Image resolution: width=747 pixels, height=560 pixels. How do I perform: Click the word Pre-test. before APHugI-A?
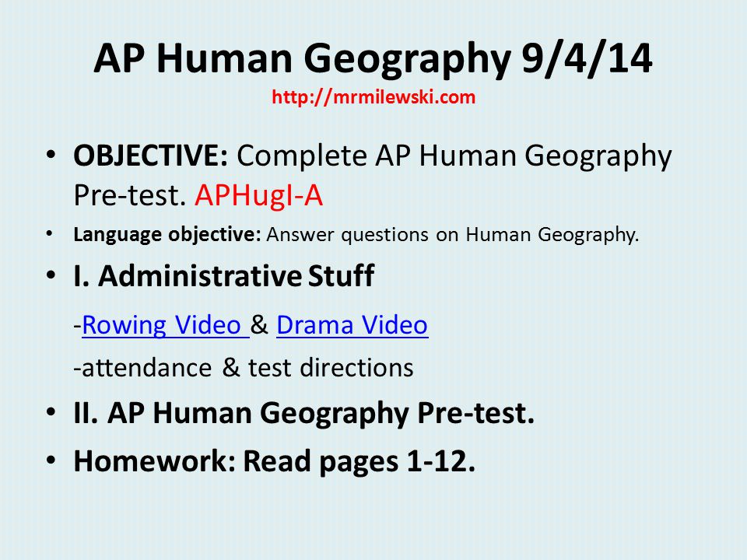(x=130, y=195)
